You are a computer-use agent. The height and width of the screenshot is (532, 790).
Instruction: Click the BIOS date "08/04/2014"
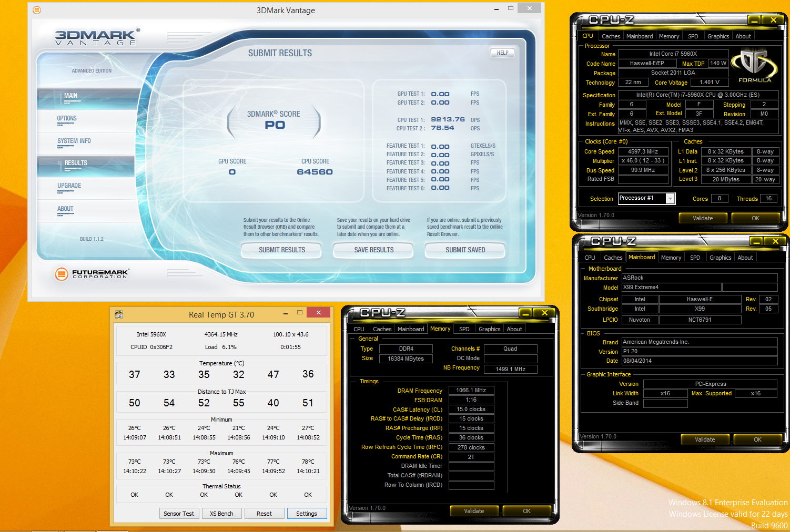pyautogui.click(x=700, y=361)
